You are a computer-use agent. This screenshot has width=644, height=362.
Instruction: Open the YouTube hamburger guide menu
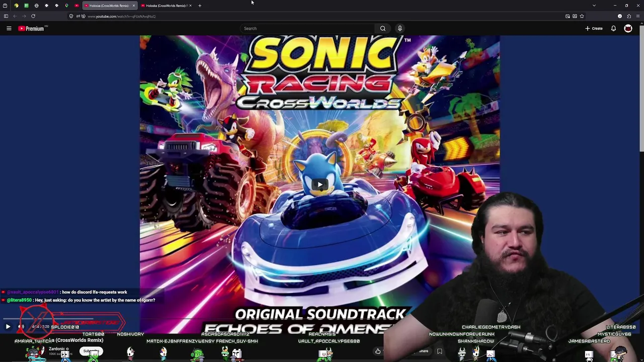pyautogui.click(x=9, y=29)
